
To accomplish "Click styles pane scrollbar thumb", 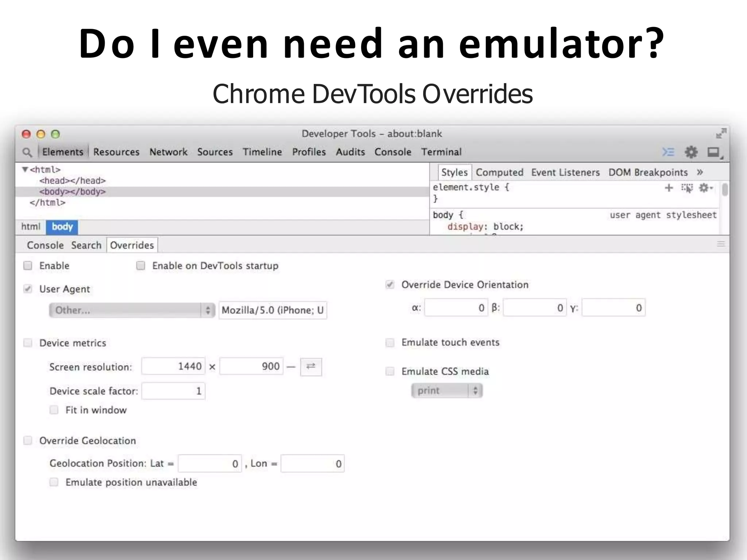I will (725, 189).
